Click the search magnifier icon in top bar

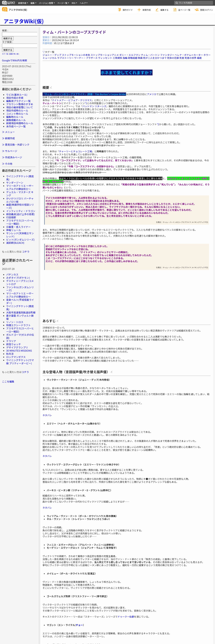pyautogui.click(x=177, y=3)
